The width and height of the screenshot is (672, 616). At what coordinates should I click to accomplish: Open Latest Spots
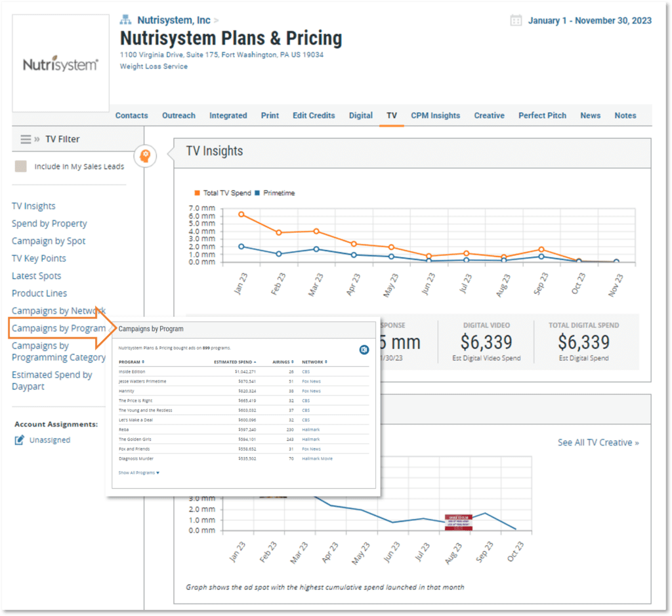pos(37,276)
